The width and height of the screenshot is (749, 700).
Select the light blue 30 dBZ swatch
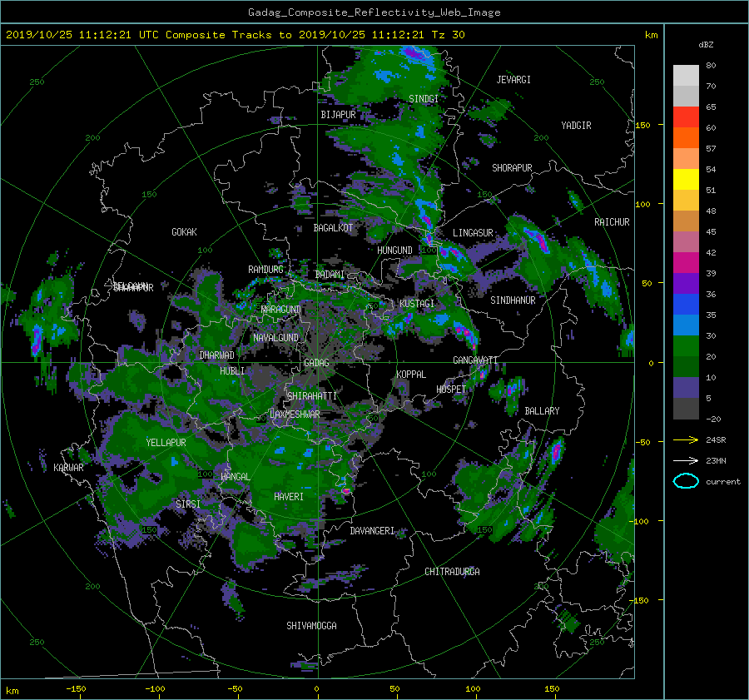pyautogui.click(x=686, y=325)
